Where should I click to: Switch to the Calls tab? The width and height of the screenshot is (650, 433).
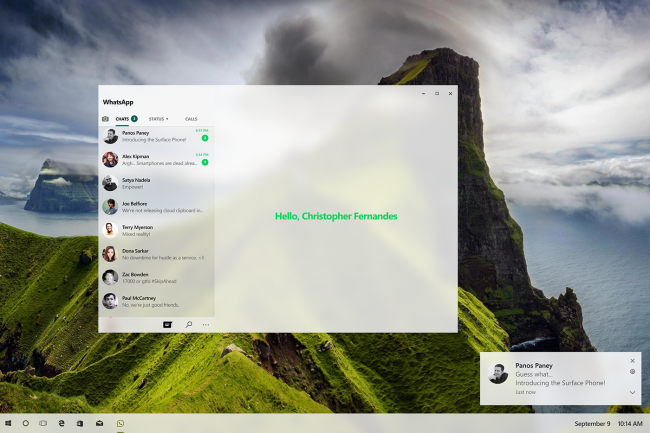tap(191, 119)
